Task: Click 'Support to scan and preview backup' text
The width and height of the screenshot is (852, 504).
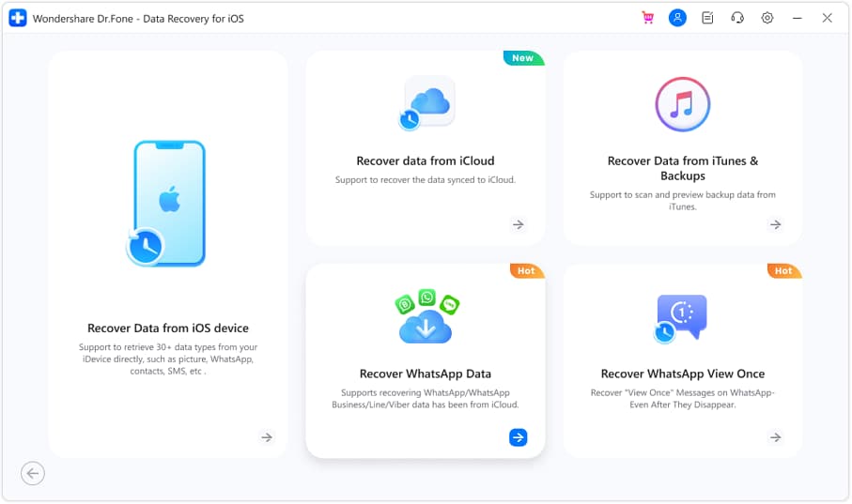Action: (x=683, y=201)
